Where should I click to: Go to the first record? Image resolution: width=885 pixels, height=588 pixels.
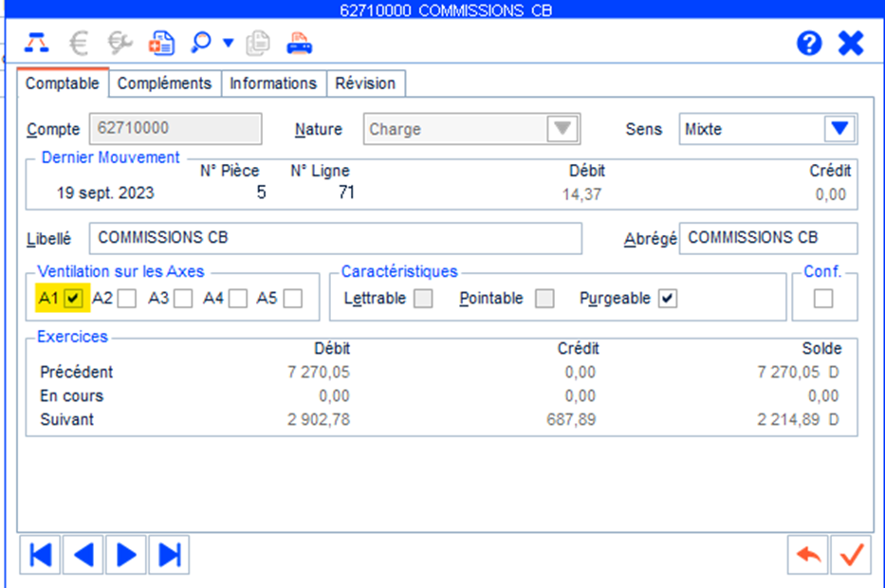40,555
